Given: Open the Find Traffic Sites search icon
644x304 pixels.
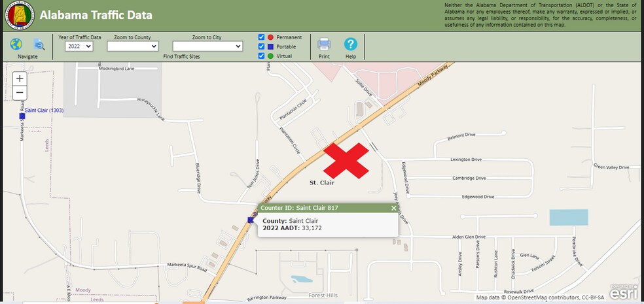Looking at the screenshot, I should coord(39,44).
